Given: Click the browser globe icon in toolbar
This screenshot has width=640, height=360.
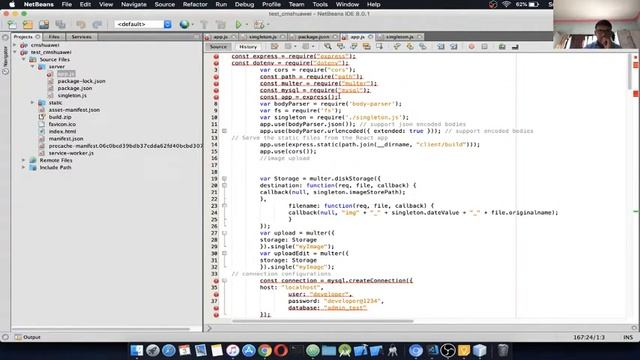Looking at the screenshot, I should tap(184, 24).
